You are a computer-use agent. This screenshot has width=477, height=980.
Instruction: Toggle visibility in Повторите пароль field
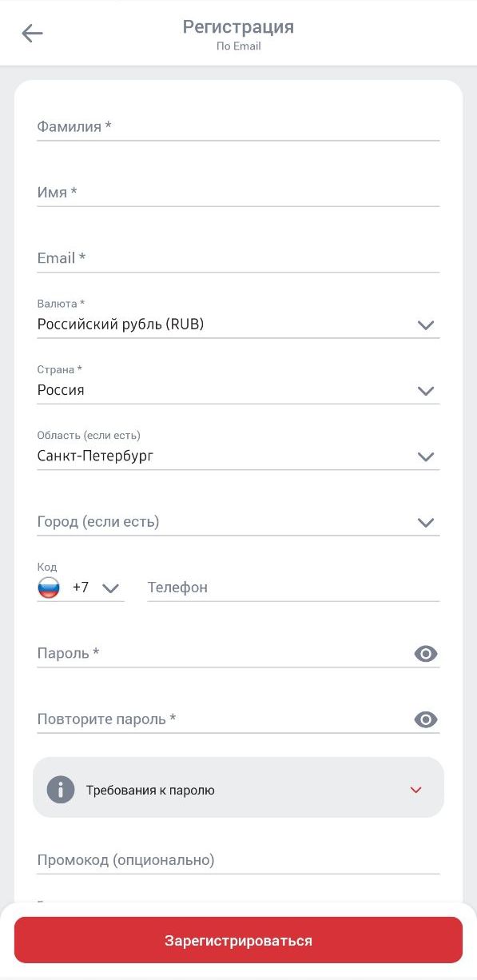click(x=427, y=719)
